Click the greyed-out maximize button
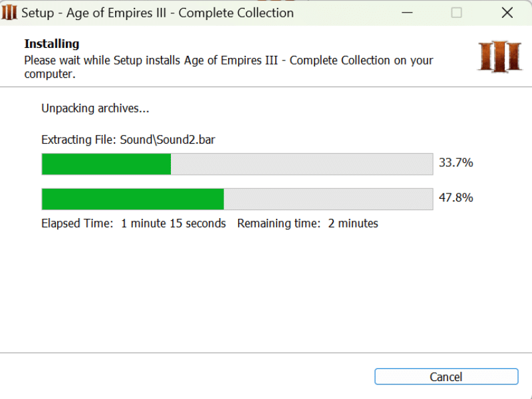 click(x=456, y=13)
